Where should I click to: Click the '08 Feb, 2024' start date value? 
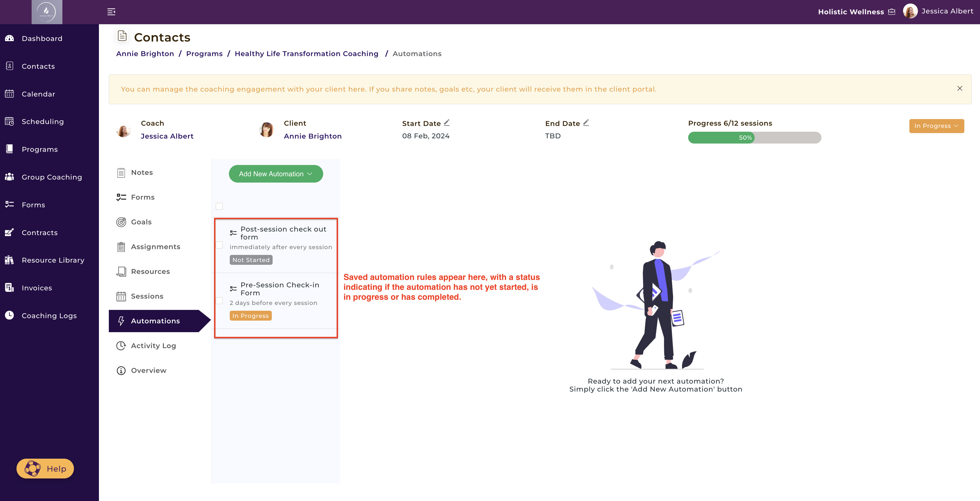[x=426, y=136]
